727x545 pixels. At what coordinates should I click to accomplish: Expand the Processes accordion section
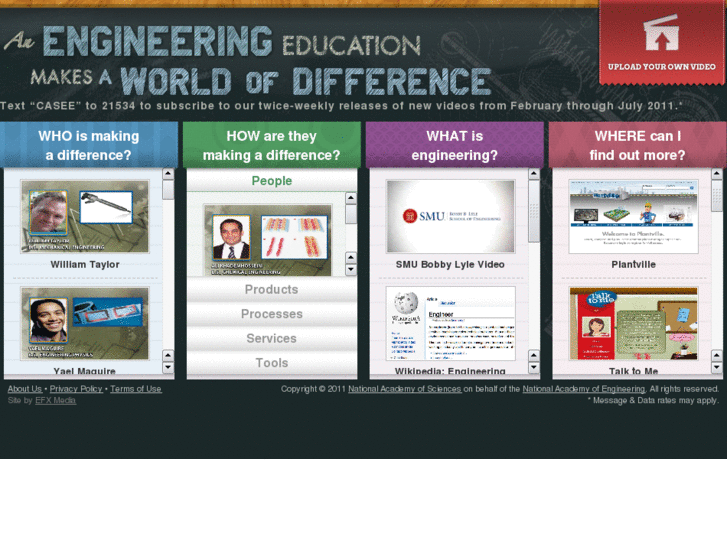click(272, 314)
